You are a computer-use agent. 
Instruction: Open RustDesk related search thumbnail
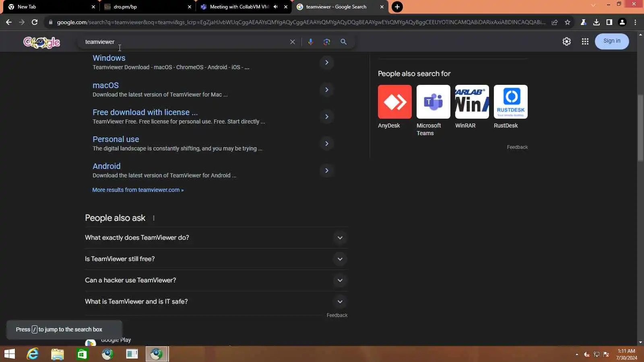511,102
